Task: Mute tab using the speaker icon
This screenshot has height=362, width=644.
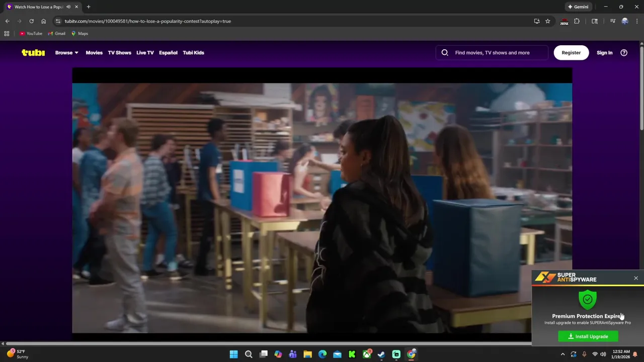Action: pos(68,7)
